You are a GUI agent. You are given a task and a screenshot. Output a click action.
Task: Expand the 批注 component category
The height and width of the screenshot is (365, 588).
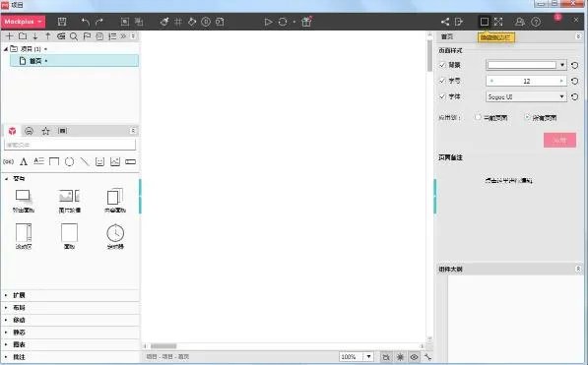click(71, 357)
